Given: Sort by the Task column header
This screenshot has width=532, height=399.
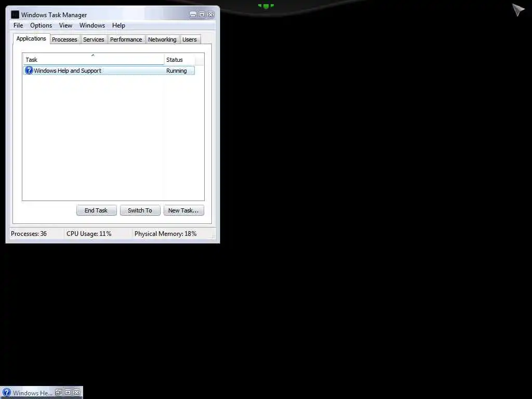Looking at the screenshot, I should tap(94, 59).
